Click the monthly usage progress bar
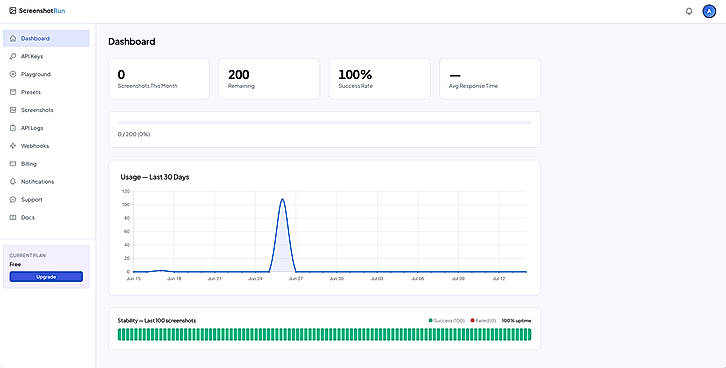This screenshot has width=726, height=368. click(x=325, y=123)
